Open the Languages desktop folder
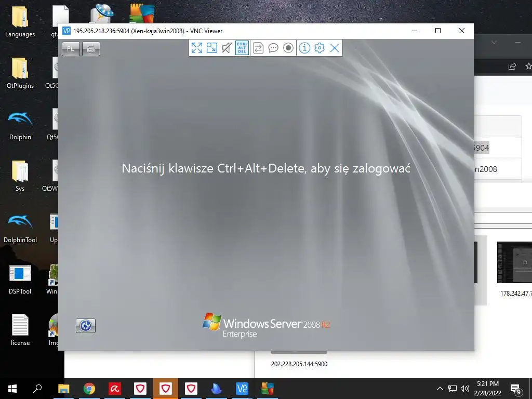The height and width of the screenshot is (399, 532). (20, 21)
